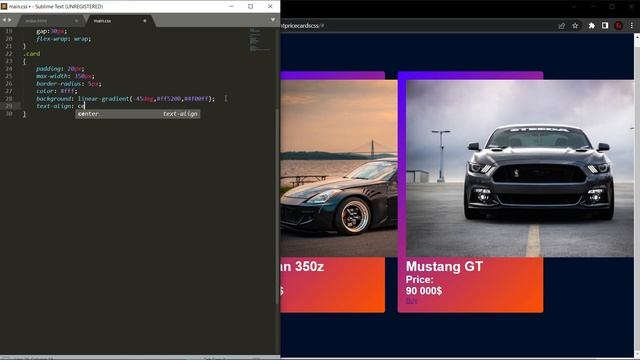Image resolution: width=640 pixels, height=360 pixels.
Task: Click the browser scroll-up arrow
Action: (x=637, y=37)
